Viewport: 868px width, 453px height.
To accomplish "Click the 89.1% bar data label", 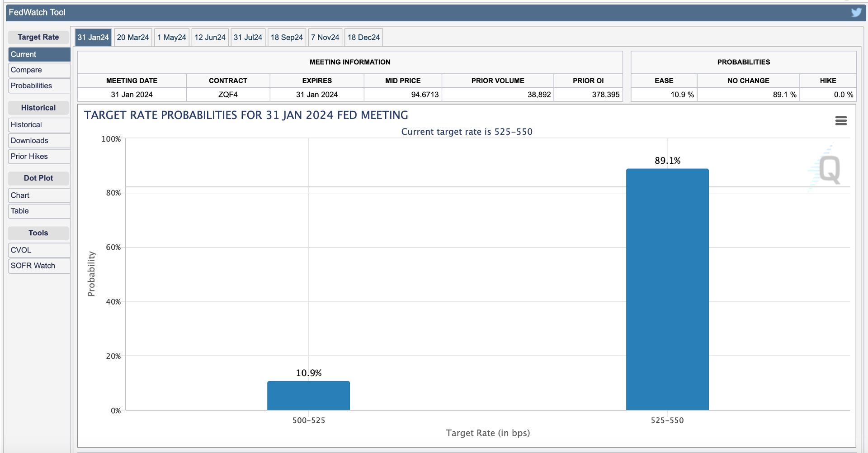I will pos(667,161).
